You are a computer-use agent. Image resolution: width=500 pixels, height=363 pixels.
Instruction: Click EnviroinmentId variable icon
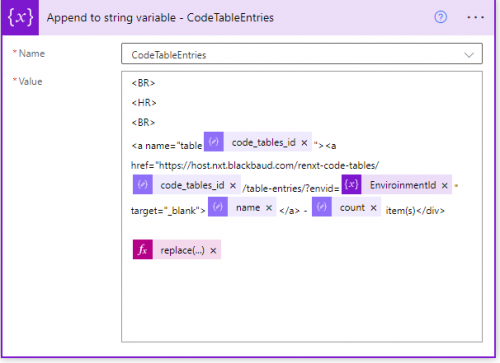pos(351,184)
